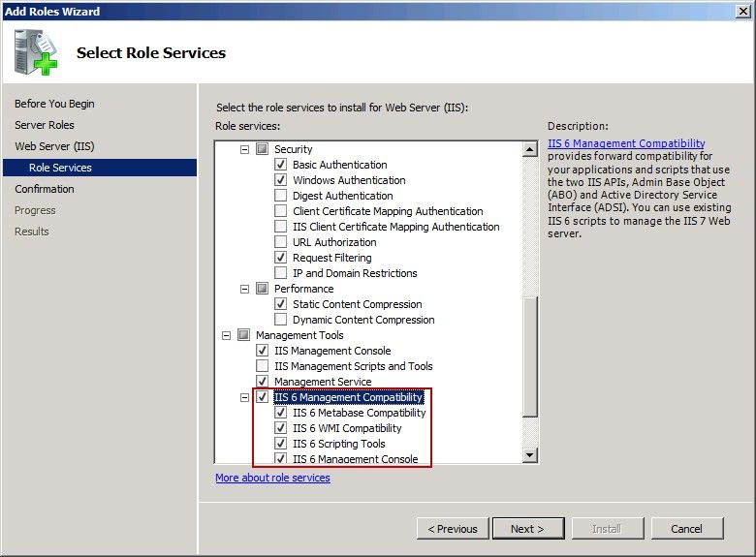
Task: Enable IP and Domain Restrictions
Action: (x=281, y=273)
